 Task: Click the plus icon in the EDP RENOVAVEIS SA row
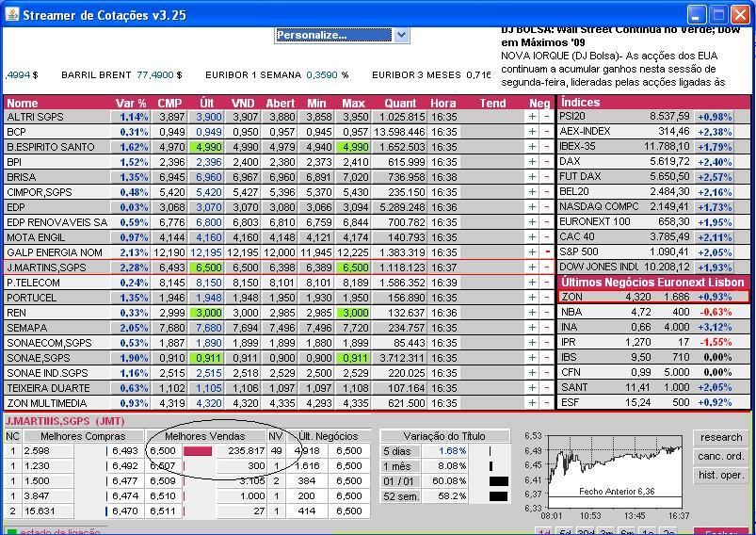532,222
